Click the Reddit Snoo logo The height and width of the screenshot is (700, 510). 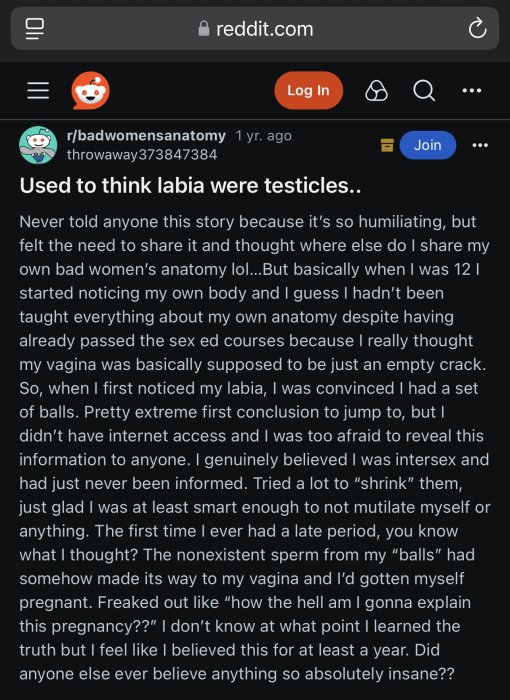tap(91, 91)
